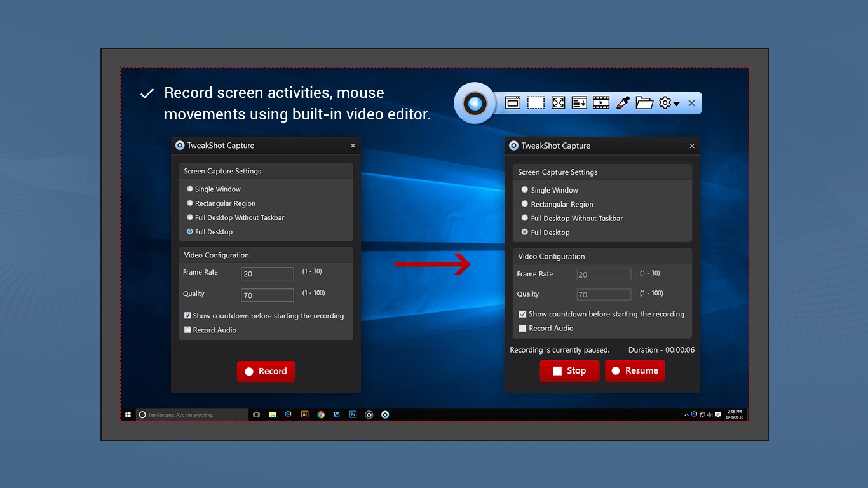868x488 pixels.
Task: Toggle Show countdown checkbox in Record-button window
Action: [x=187, y=315]
